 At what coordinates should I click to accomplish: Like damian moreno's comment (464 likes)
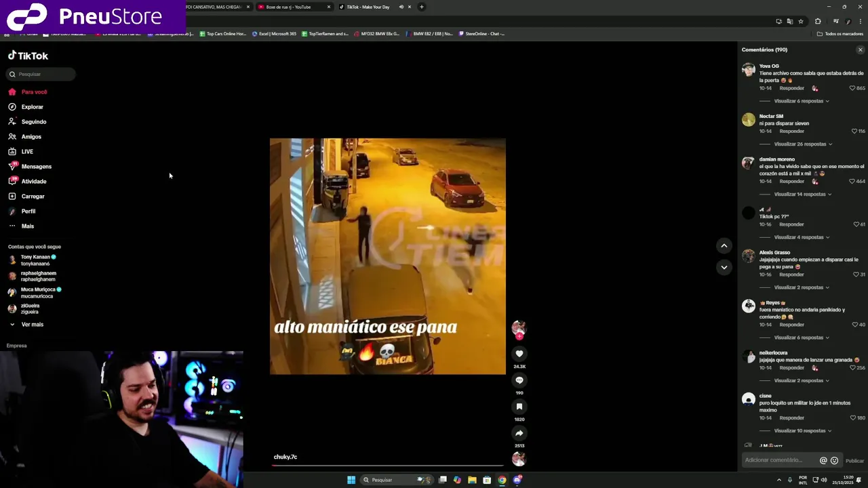[x=852, y=182]
